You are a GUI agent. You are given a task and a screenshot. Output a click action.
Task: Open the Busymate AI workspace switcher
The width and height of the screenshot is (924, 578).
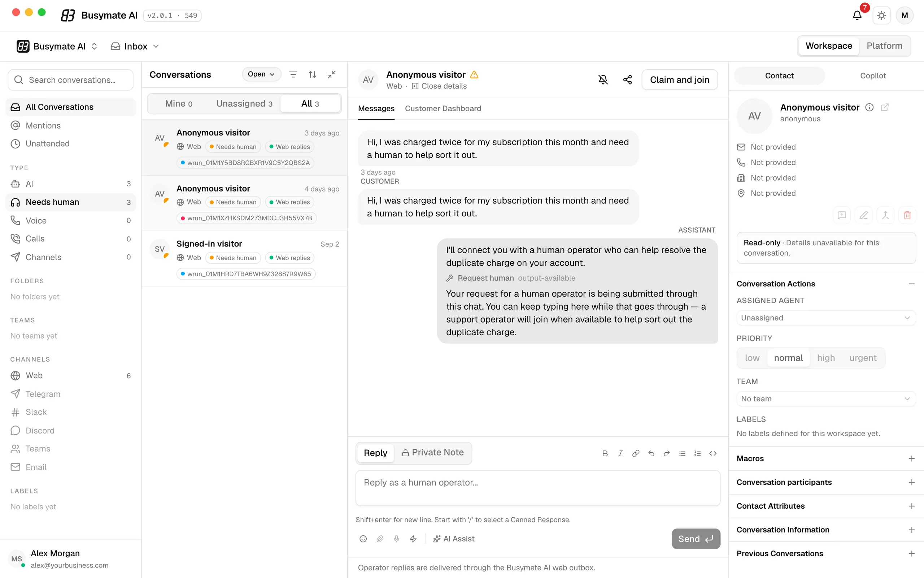tap(57, 46)
